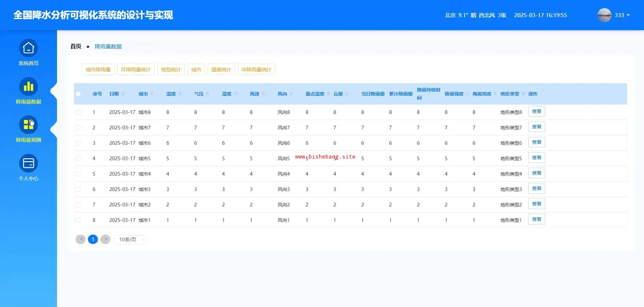Expand the 10条/页 page size dropdown
Screen dimensions: 644x307
pyautogui.click(x=130, y=240)
